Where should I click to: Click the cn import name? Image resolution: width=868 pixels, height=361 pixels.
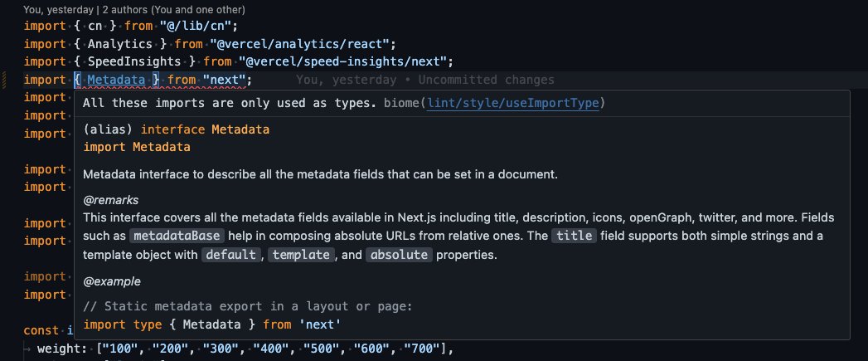(95, 26)
